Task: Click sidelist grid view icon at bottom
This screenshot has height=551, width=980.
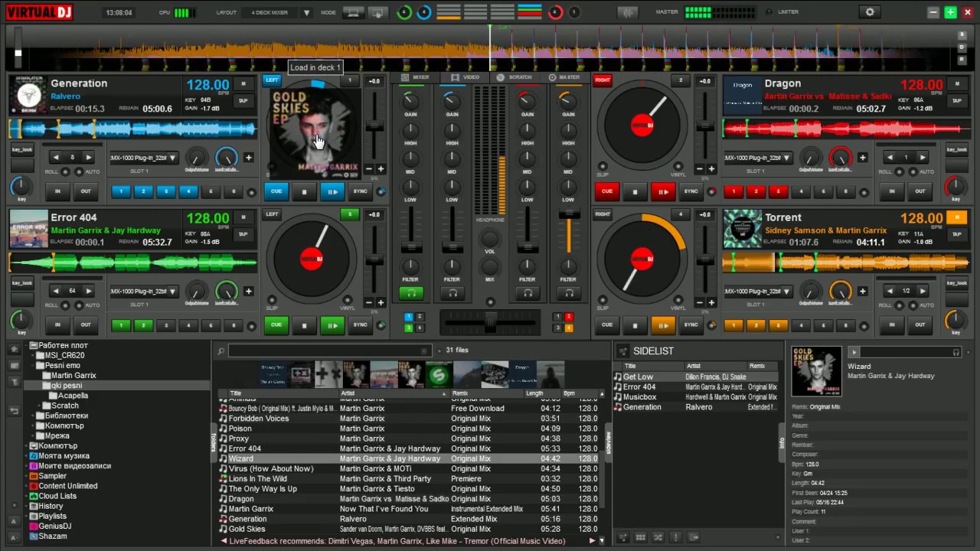Action: tap(641, 538)
